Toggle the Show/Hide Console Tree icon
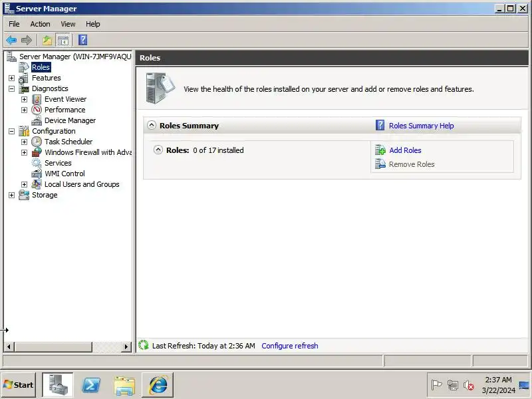This screenshot has width=532, height=399. [63, 40]
